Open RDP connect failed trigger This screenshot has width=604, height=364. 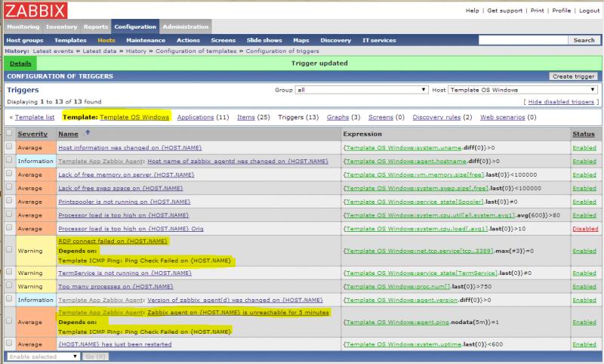(112, 241)
